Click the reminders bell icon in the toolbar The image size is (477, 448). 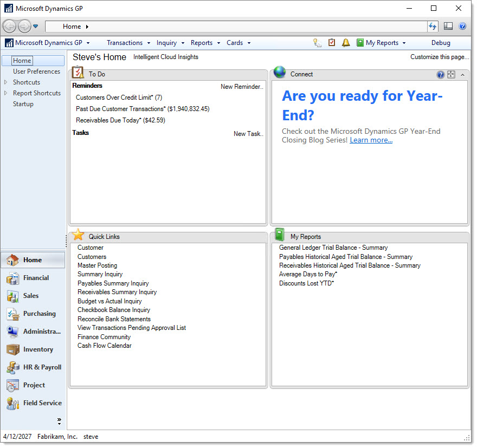pos(346,42)
